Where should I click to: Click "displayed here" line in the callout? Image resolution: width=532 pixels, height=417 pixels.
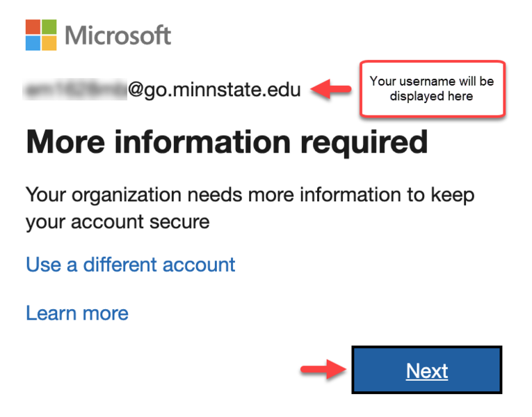[431, 96]
